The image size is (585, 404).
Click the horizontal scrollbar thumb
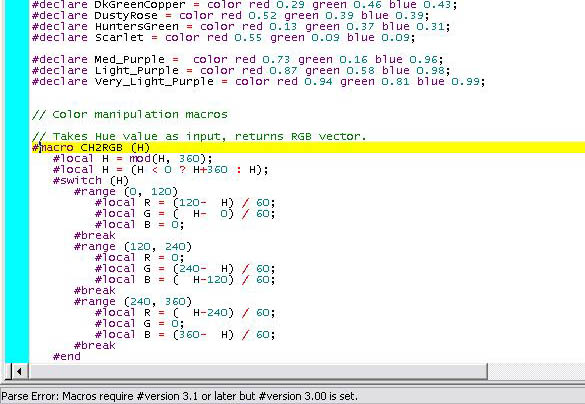click(x=258, y=371)
